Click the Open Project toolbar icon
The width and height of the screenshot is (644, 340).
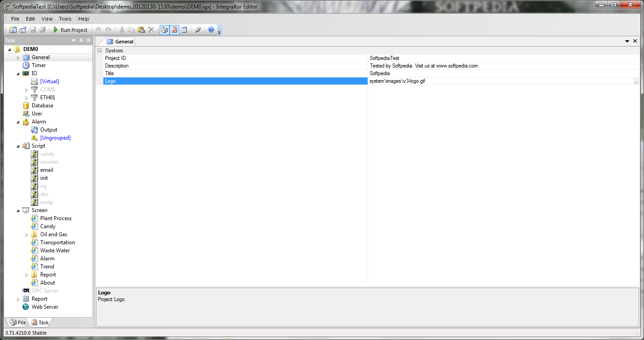[x=23, y=30]
